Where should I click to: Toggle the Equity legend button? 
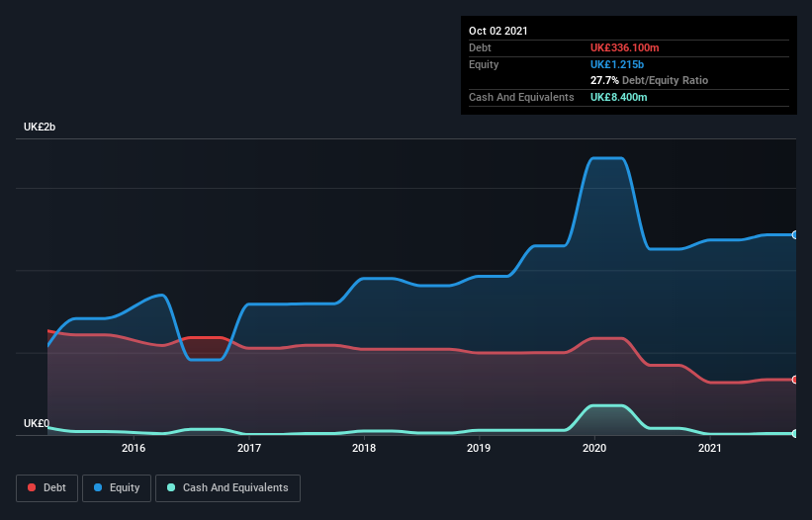pos(117,488)
